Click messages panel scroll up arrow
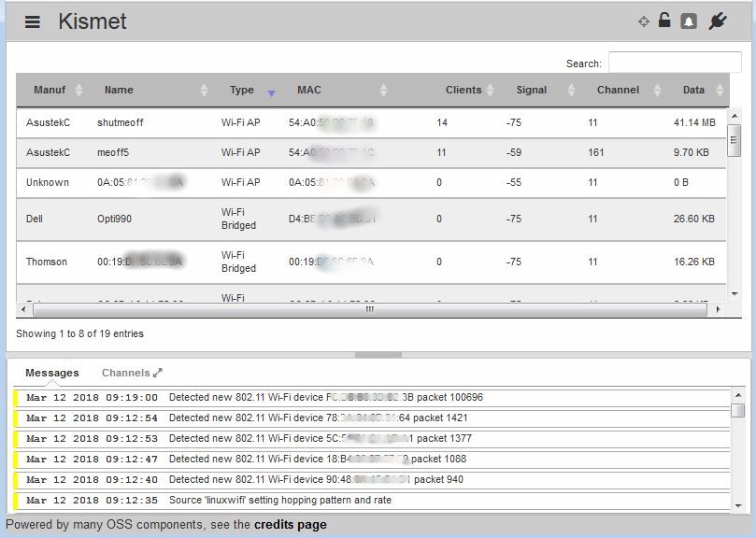 [737, 395]
